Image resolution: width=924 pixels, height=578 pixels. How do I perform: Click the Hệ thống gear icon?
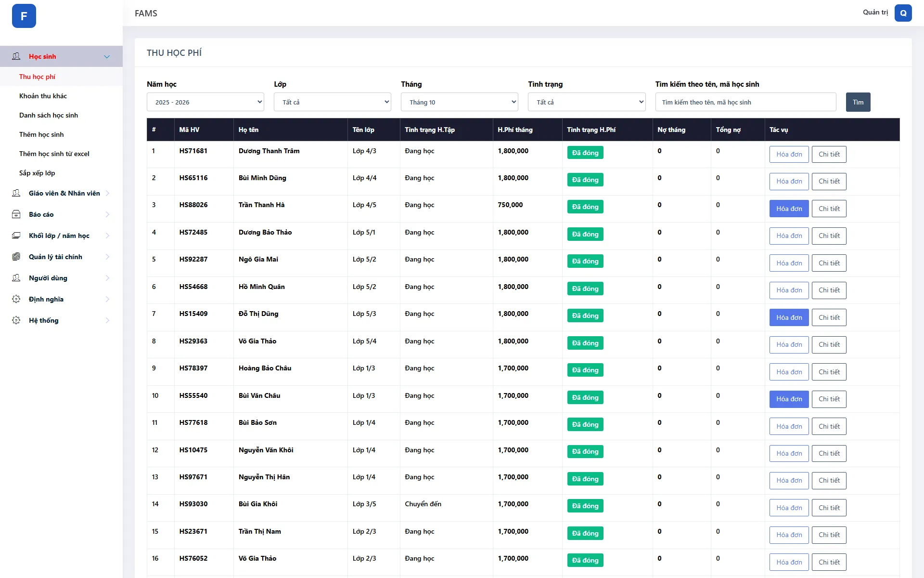16,320
